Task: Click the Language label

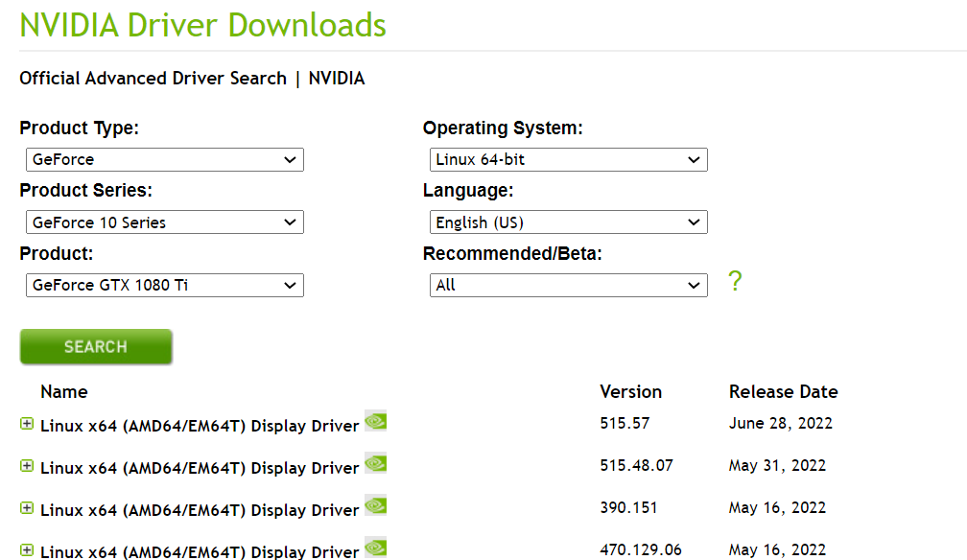Action: (468, 191)
